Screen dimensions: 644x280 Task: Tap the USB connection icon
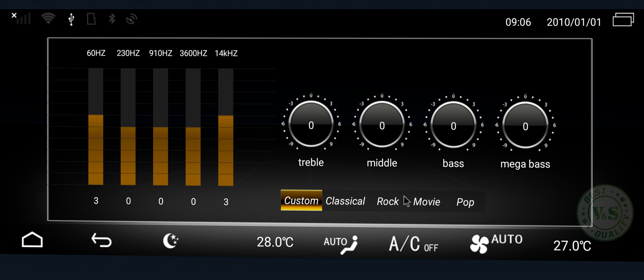71,19
